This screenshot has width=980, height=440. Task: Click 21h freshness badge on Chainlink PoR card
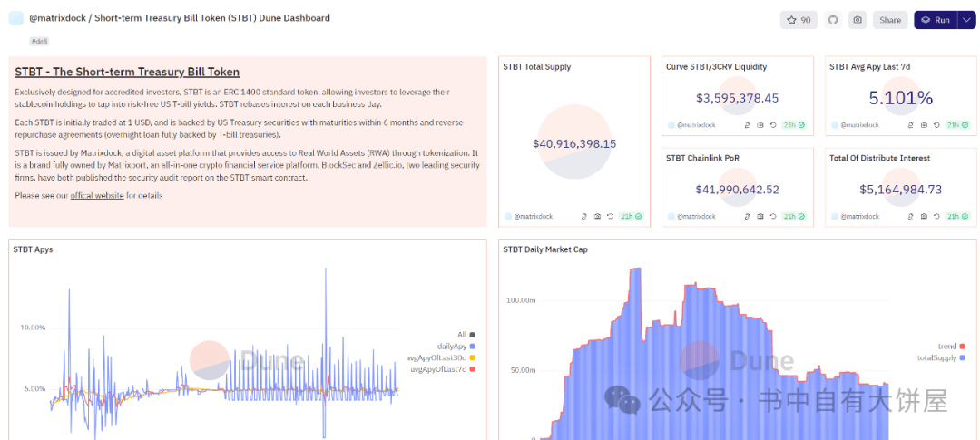(x=794, y=216)
